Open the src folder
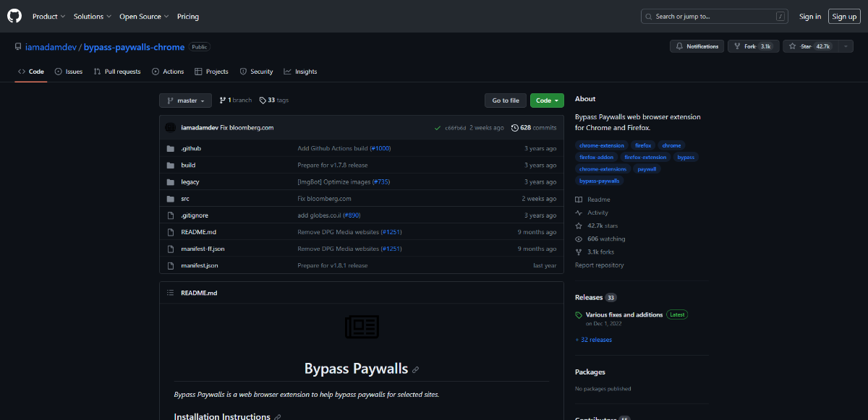This screenshot has height=420, width=868. point(185,199)
